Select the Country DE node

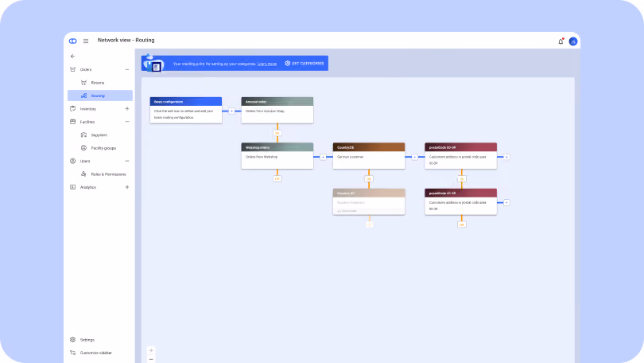tap(369, 156)
